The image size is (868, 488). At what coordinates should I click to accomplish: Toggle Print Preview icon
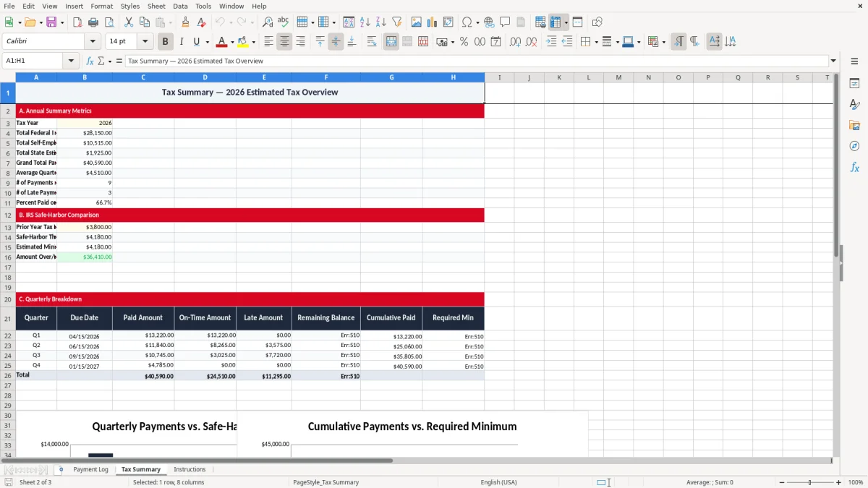(x=109, y=22)
